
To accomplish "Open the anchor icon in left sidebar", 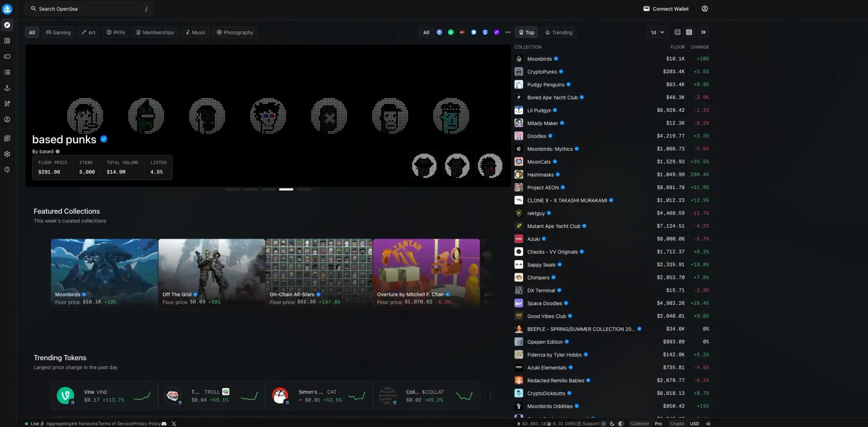I will [x=7, y=88].
